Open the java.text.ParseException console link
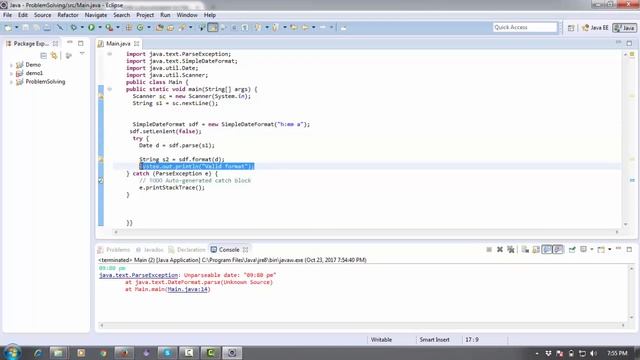The width and height of the screenshot is (640, 360). pos(138,275)
